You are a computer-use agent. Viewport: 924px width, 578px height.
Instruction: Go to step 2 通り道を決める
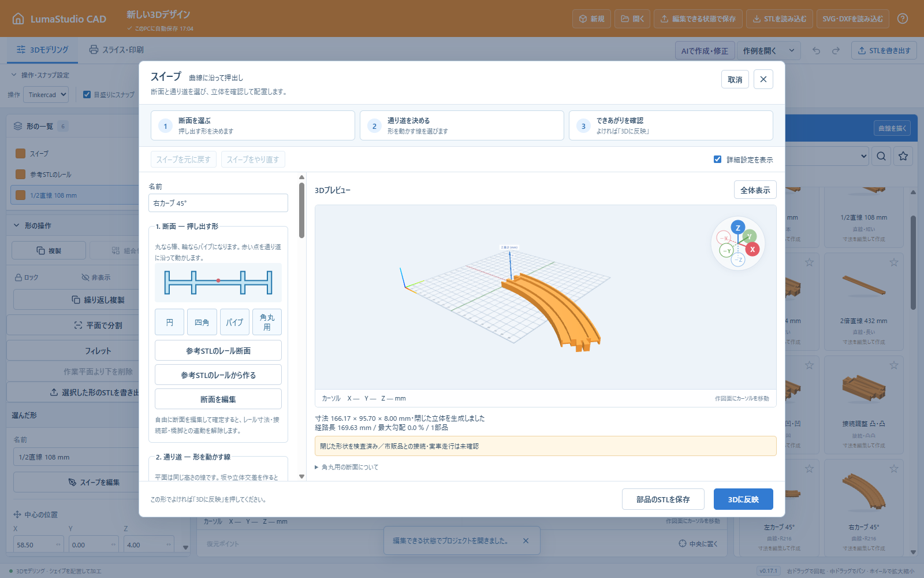(461, 125)
